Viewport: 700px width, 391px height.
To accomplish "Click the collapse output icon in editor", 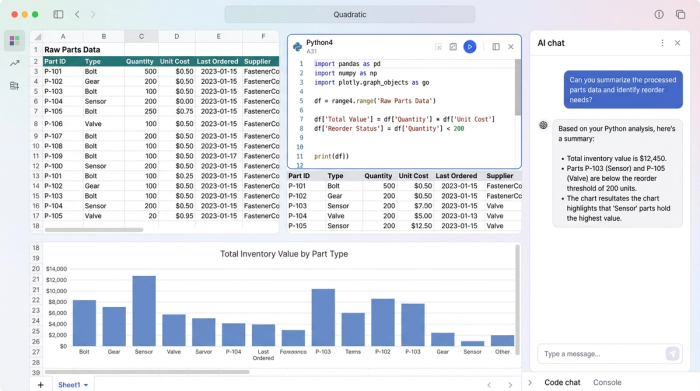I will tap(438, 46).
